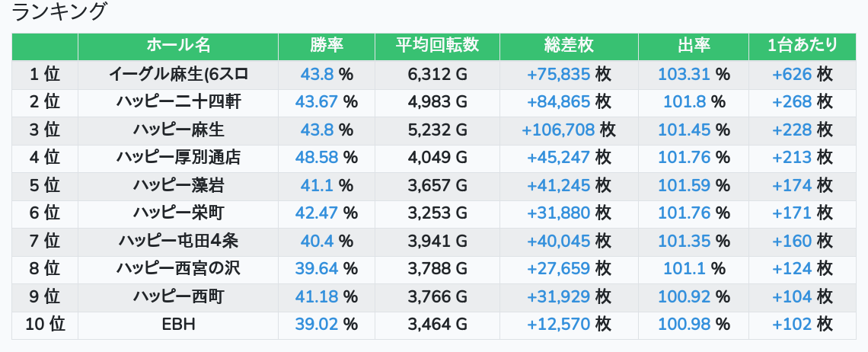Click the +626 per-machine value

[x=792, y=74]
